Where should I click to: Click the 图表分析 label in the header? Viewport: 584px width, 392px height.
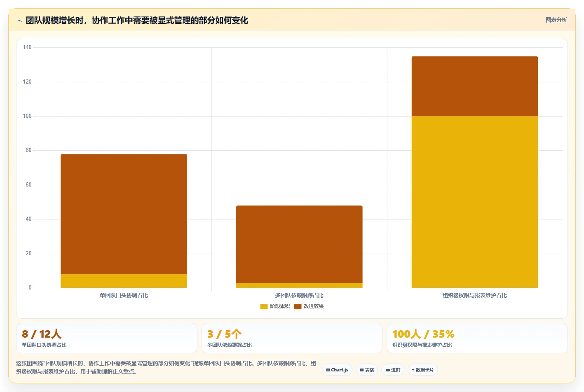pos(556,20)
